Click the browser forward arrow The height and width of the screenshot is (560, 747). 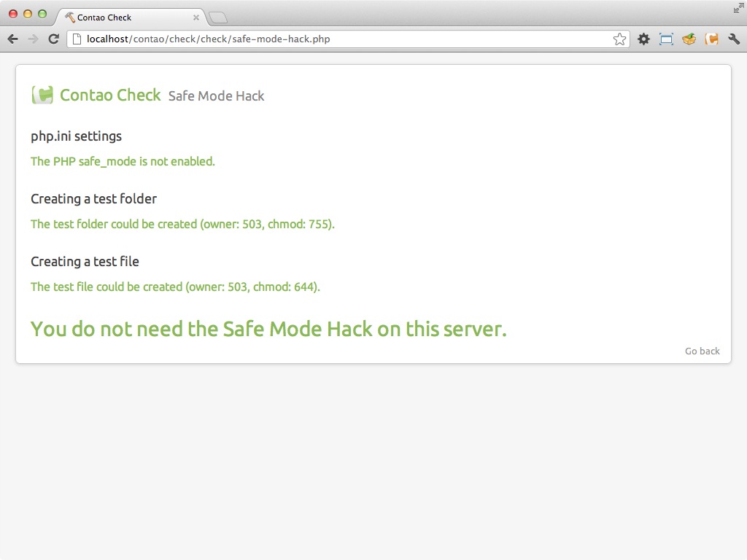(33, 39)
